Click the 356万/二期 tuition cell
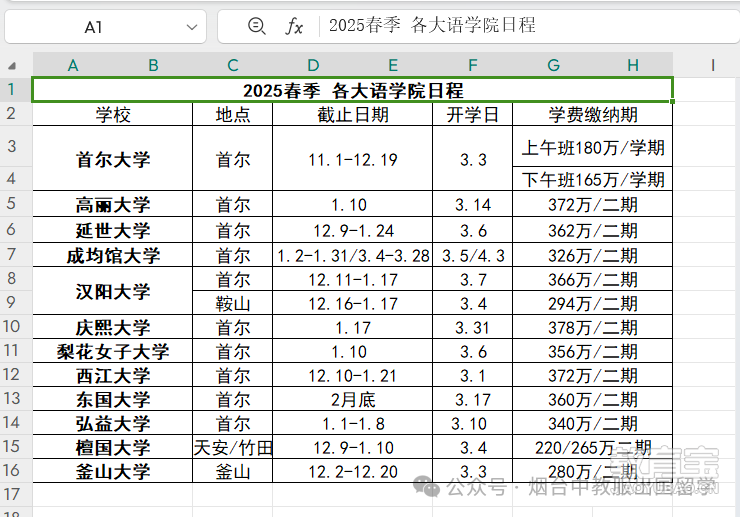The image size is (740, 517). pyautogui.click(x=593, y=351)
